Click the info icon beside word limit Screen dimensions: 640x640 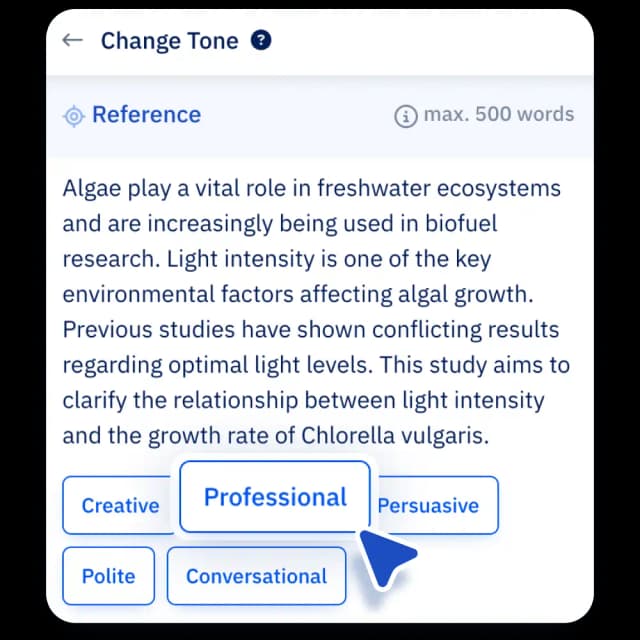point(405,116)
